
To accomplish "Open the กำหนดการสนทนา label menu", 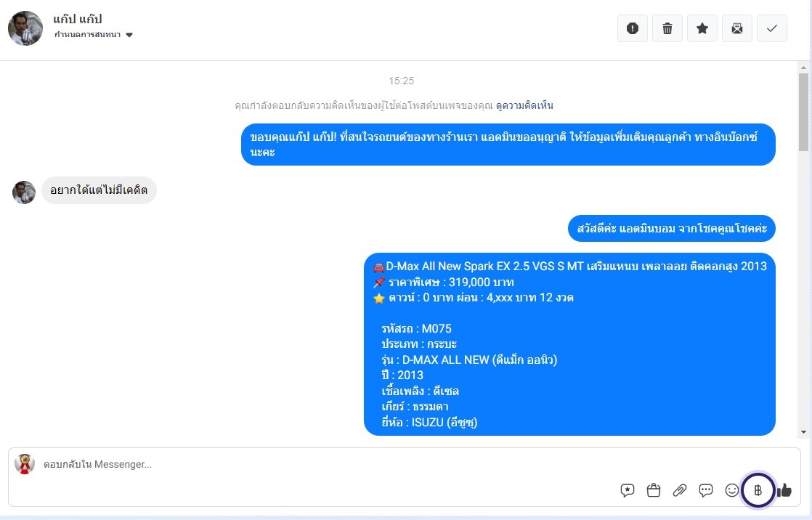I will click(x=87, y=35).
